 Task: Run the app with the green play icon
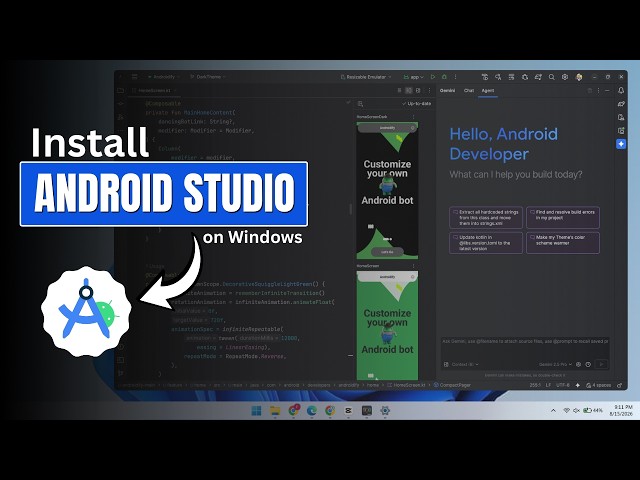(433, 77)
